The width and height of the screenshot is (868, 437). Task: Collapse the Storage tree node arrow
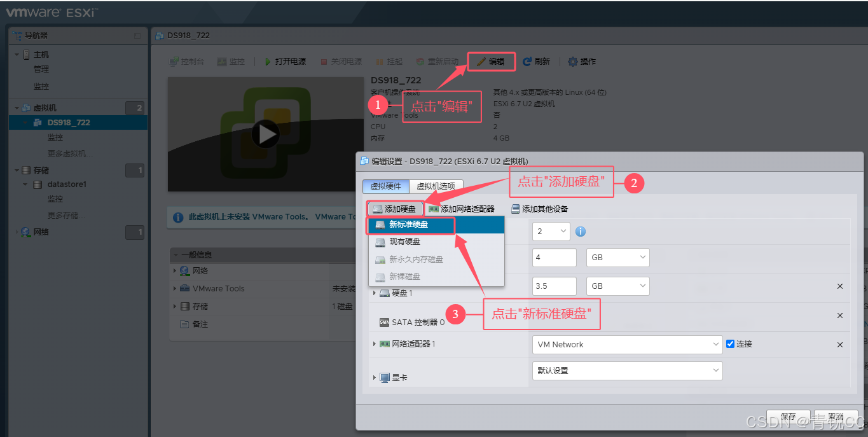[x=17, y=170]
